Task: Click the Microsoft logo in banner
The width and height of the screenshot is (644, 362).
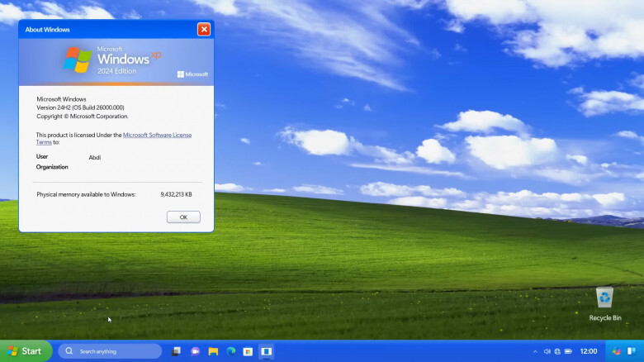Action: pos(192,74)
